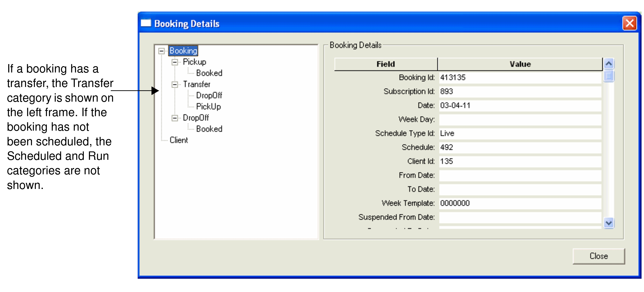
Task: Collapse the Transfer tree node
Action: 175,84
